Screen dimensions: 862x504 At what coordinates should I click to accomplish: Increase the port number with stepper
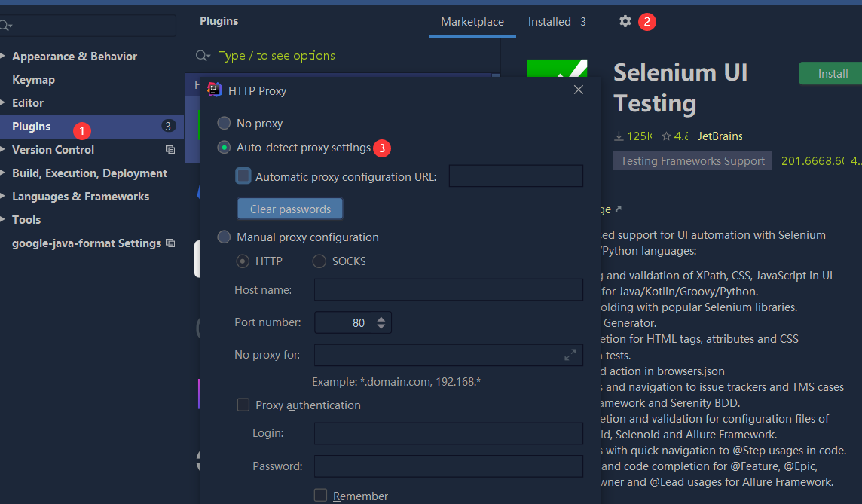[381, 319]
